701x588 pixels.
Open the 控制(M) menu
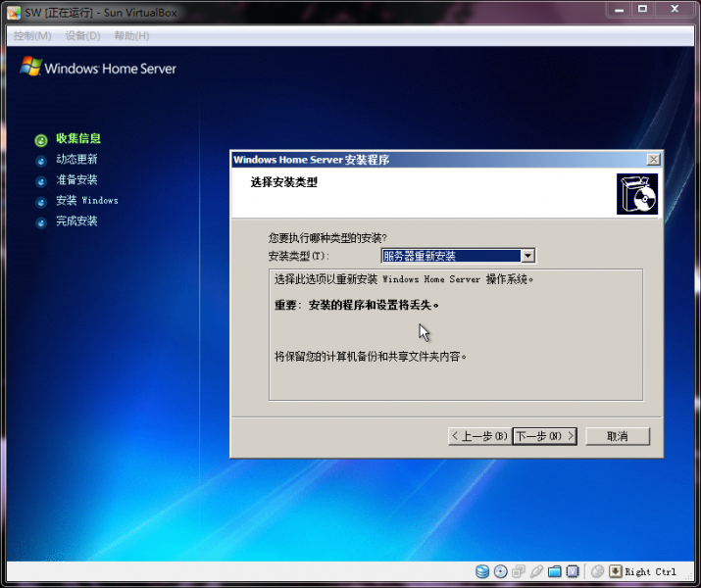point(32,35)
